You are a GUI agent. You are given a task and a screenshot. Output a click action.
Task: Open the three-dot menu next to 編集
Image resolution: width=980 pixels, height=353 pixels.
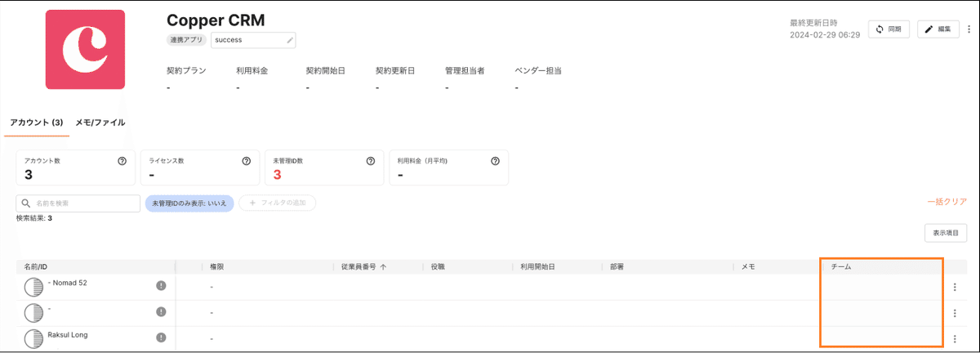click(x=969, y=29)
